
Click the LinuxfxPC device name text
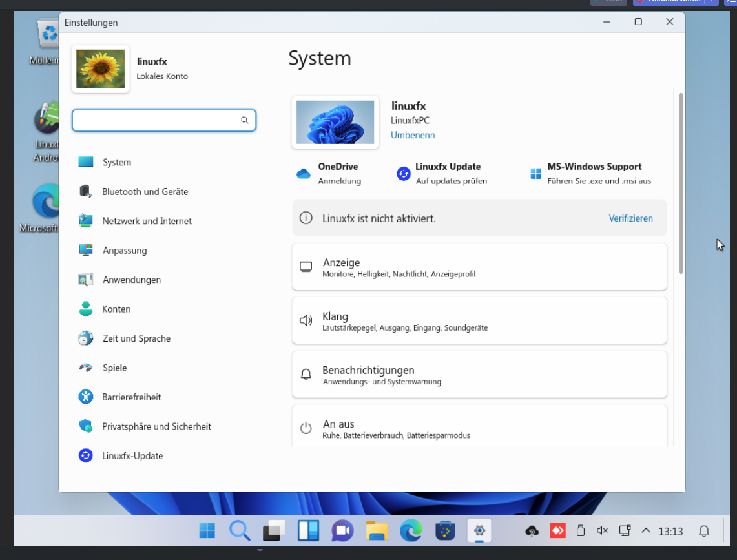pyautogui.click(x=410, y=120)
